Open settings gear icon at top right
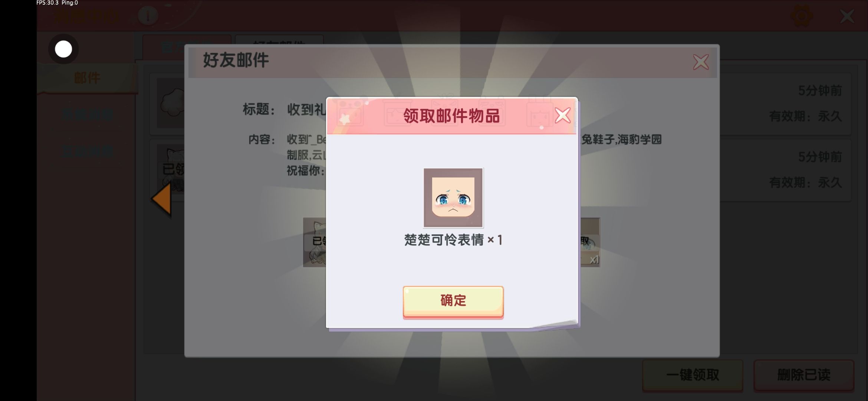The width and height of the screenshot is (868, 401). click(802, 16)
